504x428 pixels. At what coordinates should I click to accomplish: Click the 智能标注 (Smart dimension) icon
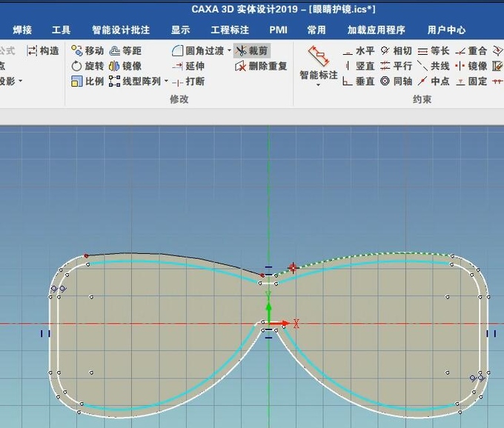pos(319,56)
